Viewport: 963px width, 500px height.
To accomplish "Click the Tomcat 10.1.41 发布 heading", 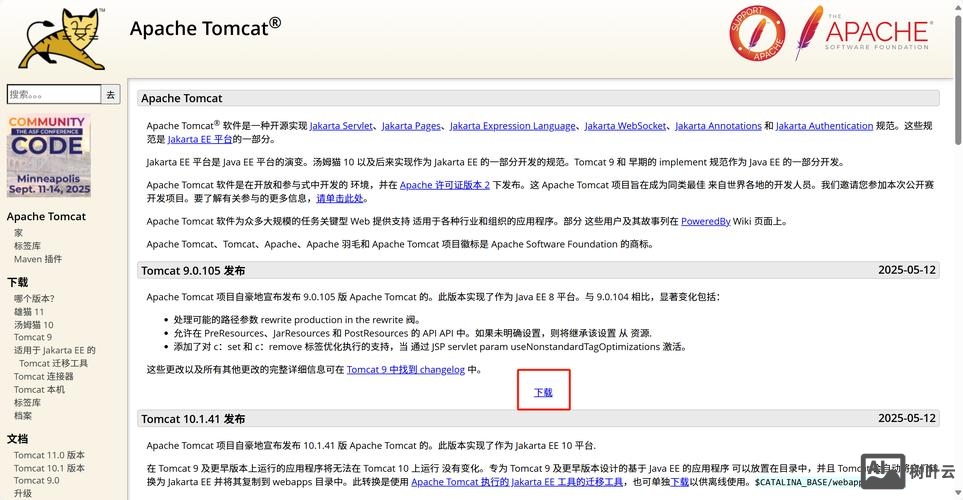I will (193, 419).
